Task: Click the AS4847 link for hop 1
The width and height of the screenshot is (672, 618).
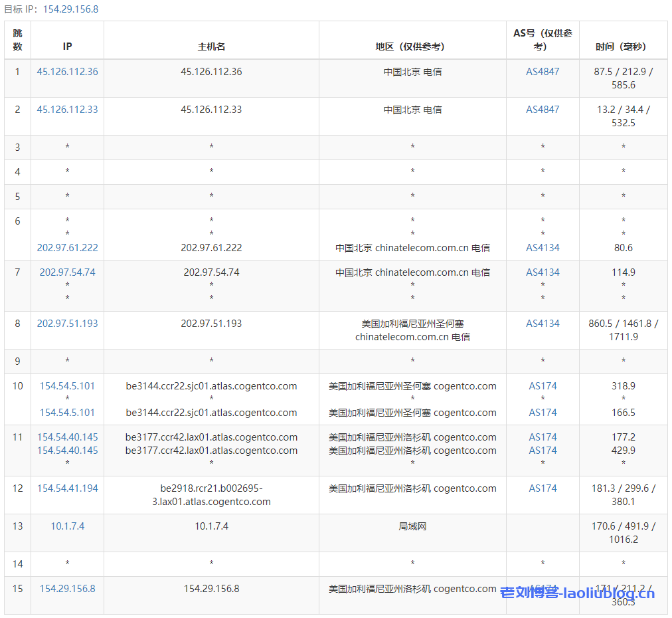Action: pos(542,71)
